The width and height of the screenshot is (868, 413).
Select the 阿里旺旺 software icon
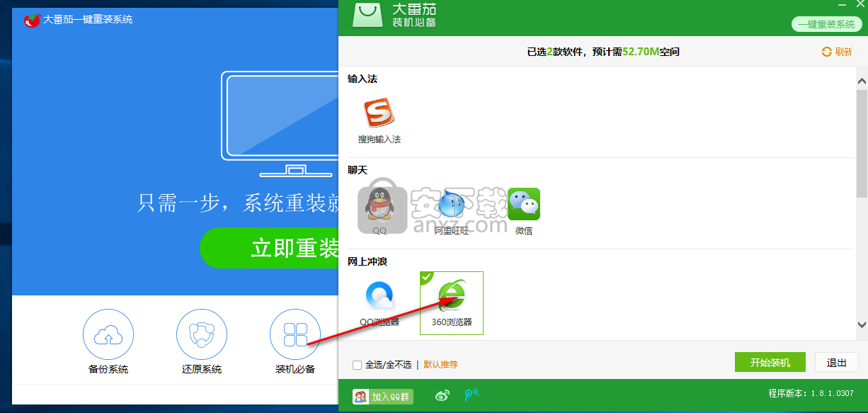click(x=451, y=205)
